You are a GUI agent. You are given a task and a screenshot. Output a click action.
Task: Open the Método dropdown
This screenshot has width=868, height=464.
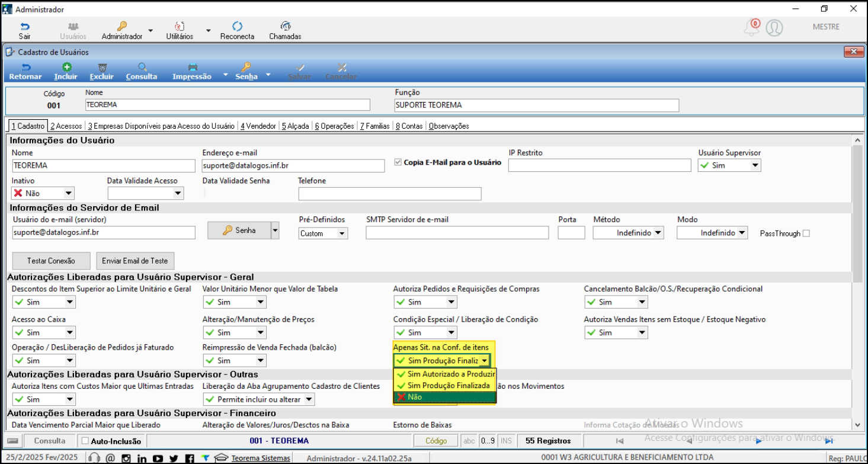(x=658, y=233)
